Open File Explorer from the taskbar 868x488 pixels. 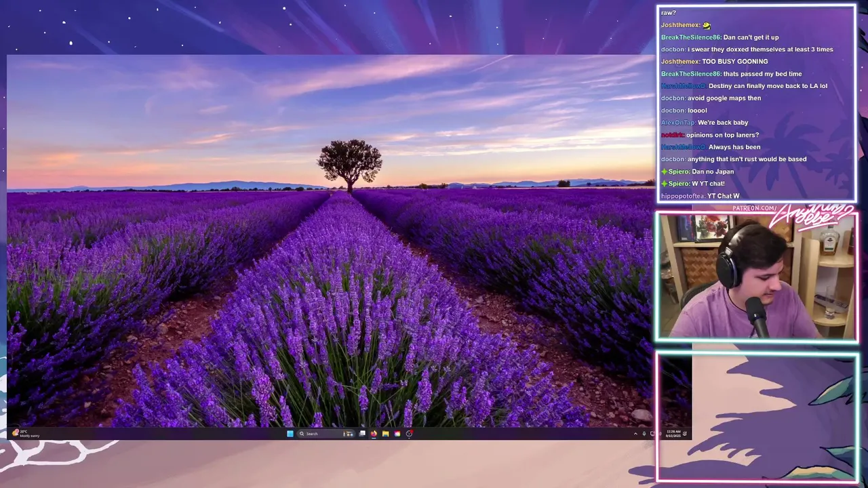click(x=385, y=434)
